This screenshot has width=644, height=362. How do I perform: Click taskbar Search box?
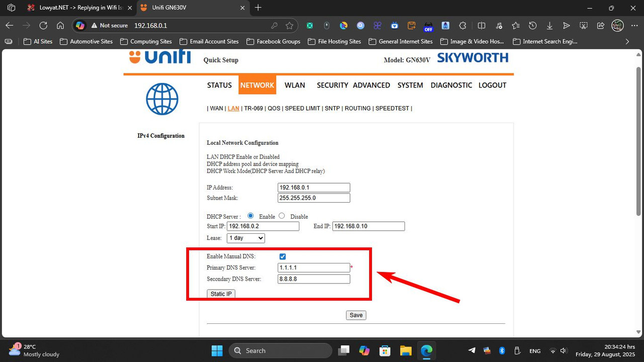[280, 350]
